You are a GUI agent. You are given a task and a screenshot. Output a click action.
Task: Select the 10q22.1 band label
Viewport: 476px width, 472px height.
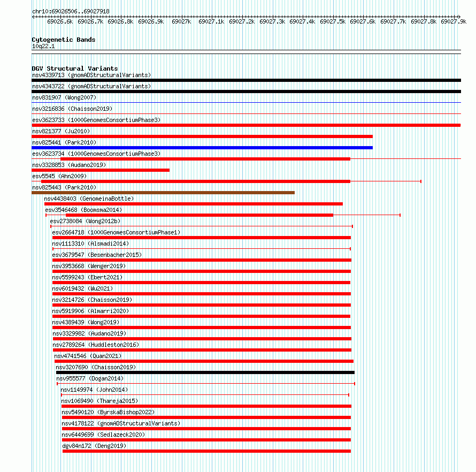pos(43,46)
